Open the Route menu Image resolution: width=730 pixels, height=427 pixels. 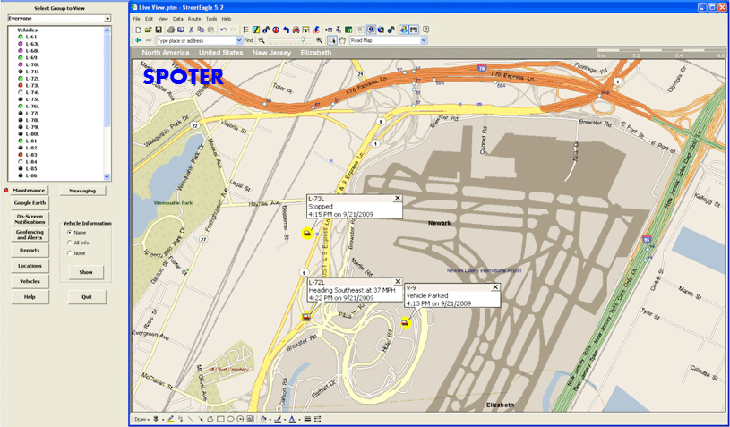click(x=195, y=19)
